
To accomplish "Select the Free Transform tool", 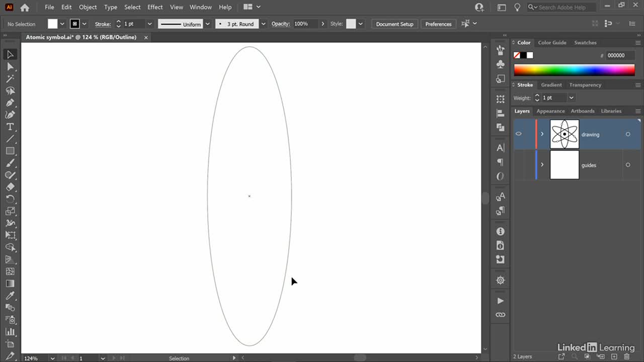I will pyautogui.click(x=10, y=235).
